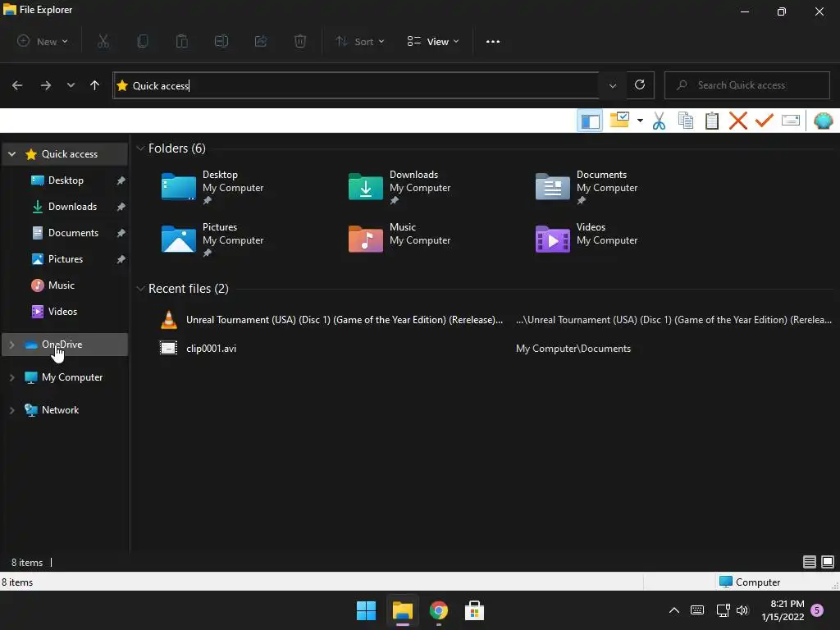Unpin Downloads using its sidebar pin icon
Screen dimensions: 840x630
121,207
